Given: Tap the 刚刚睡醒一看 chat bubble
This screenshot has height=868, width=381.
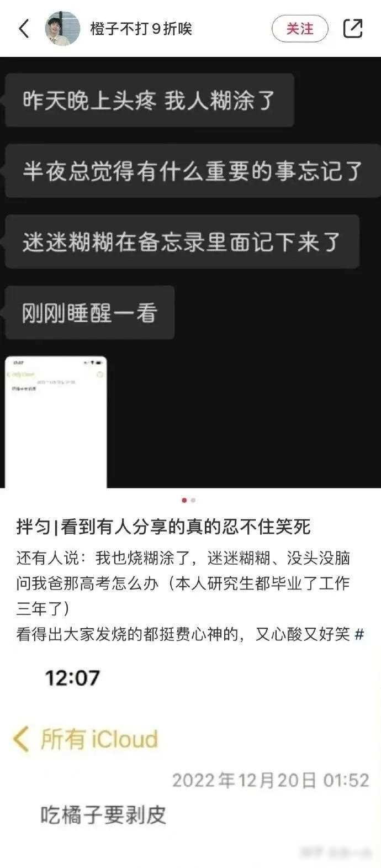Looking at the screenshot, I should tap(89, 313).
